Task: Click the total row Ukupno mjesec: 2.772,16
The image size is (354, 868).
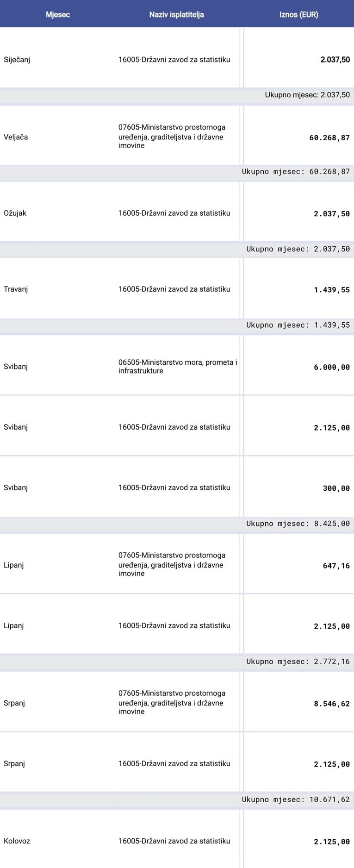Action: 298,662
